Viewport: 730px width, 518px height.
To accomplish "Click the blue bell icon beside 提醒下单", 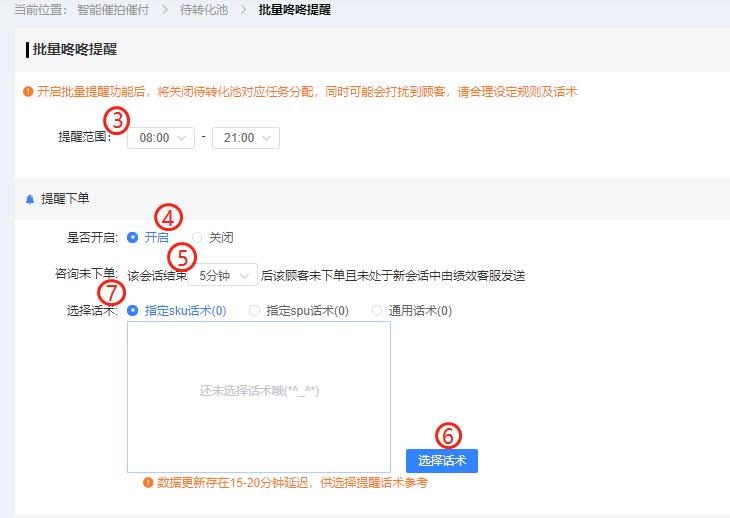I will point(30,199).
